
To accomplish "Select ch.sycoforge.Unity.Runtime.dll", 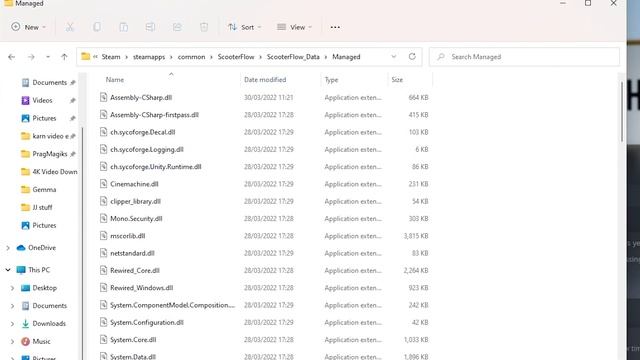I will (x=156, y=167).
